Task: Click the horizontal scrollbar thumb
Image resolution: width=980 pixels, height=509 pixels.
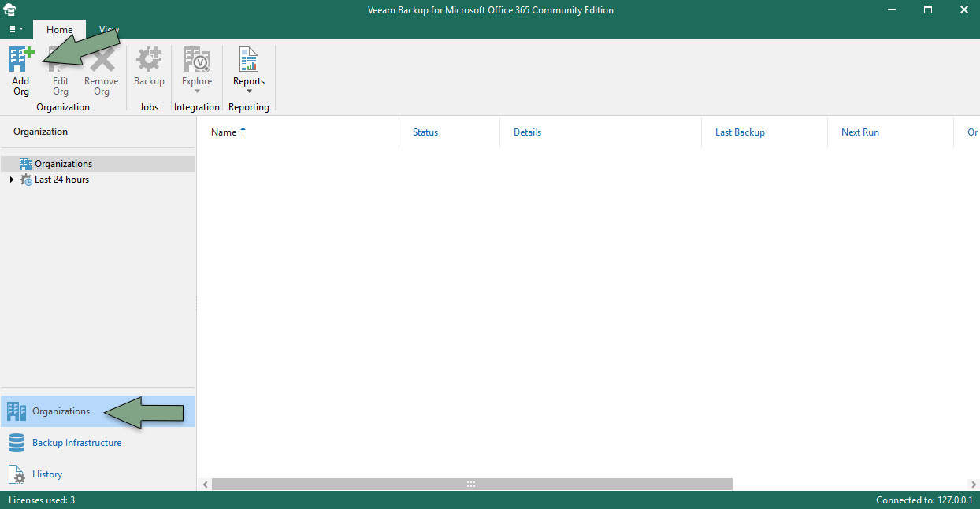Action: (471, 484)
